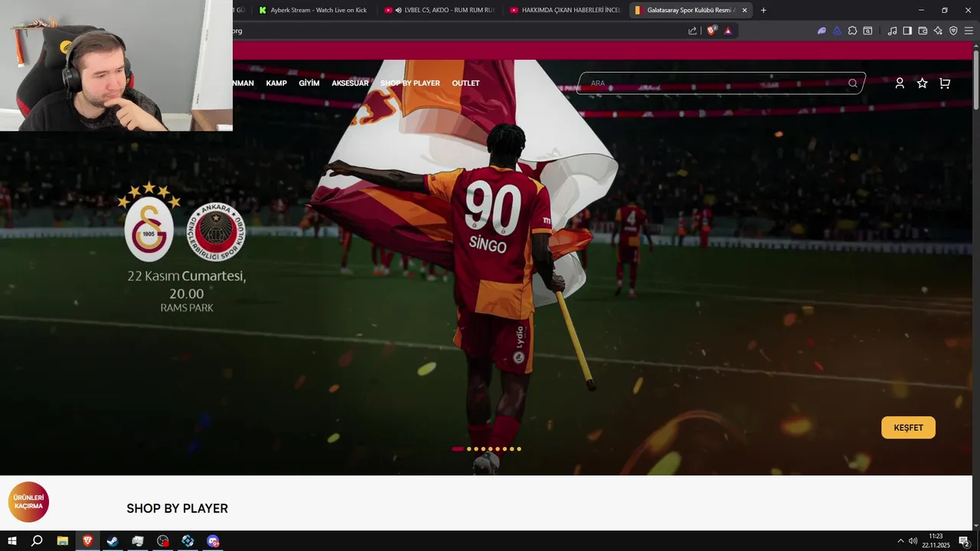Screen dimensions: 980x551
Task: Open the shopping cart icon
Action: (x=945, y=83)
